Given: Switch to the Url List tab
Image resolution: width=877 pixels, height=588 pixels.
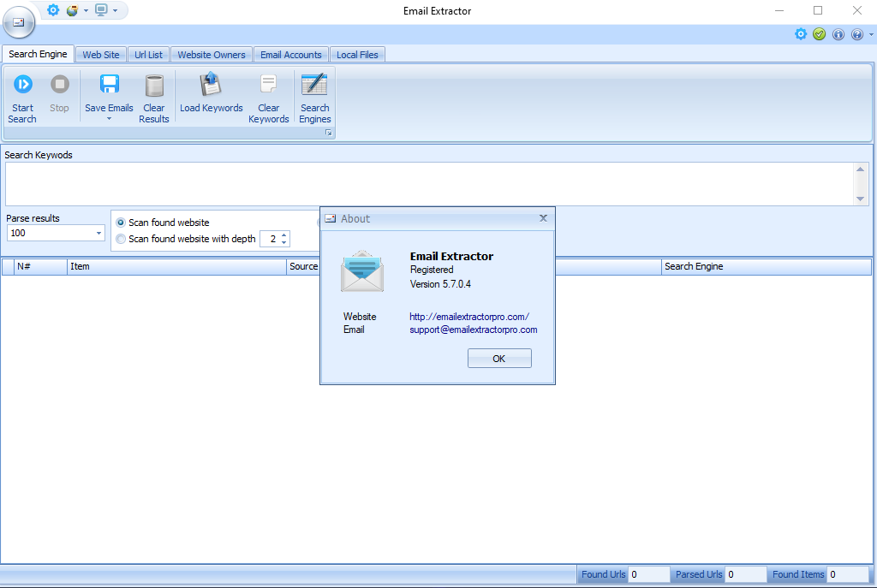Looking at the screenshot, I should pos(148,55).
